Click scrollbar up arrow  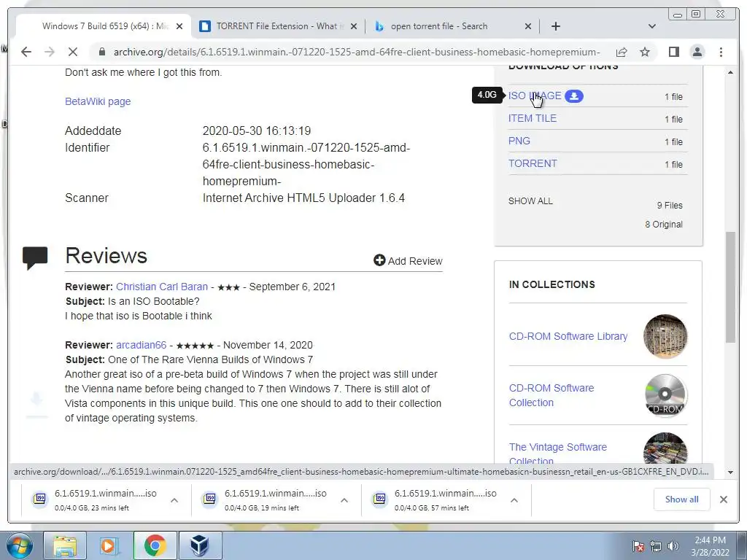tap(730, 72)
